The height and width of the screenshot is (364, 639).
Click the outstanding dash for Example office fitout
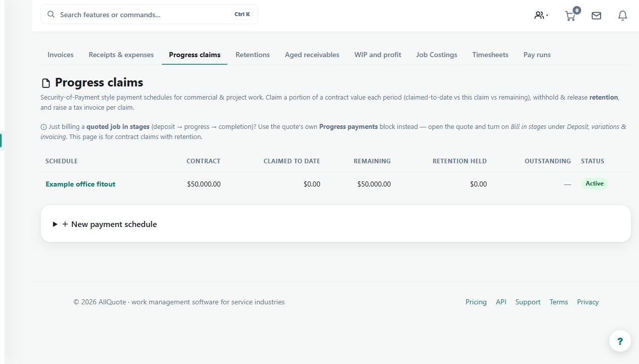pyautogui.click(x=567, y=185)
